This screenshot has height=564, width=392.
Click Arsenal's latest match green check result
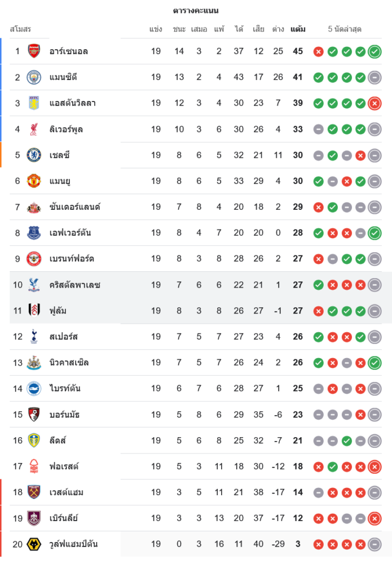click(375, 52)
